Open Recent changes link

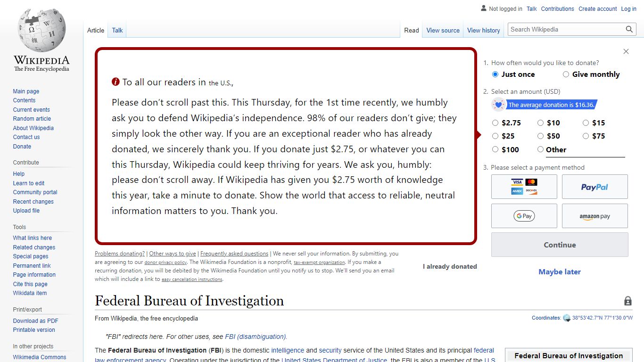33,202
